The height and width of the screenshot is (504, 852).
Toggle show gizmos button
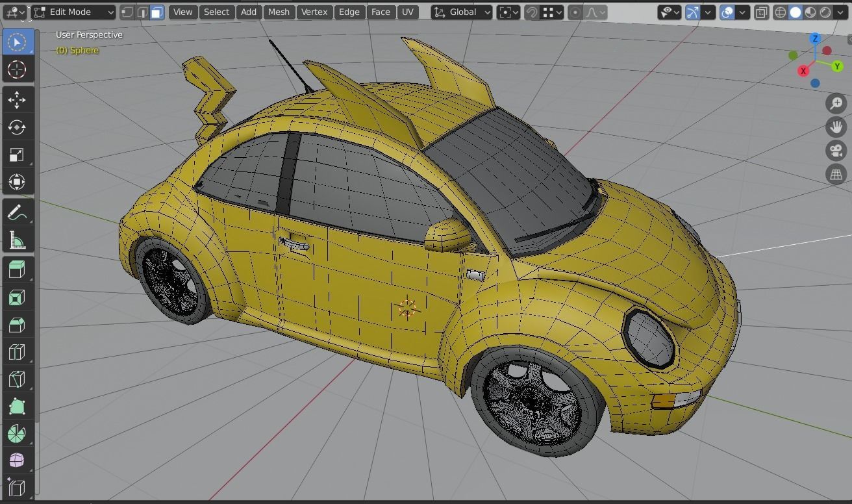click(x=694, y=12)
